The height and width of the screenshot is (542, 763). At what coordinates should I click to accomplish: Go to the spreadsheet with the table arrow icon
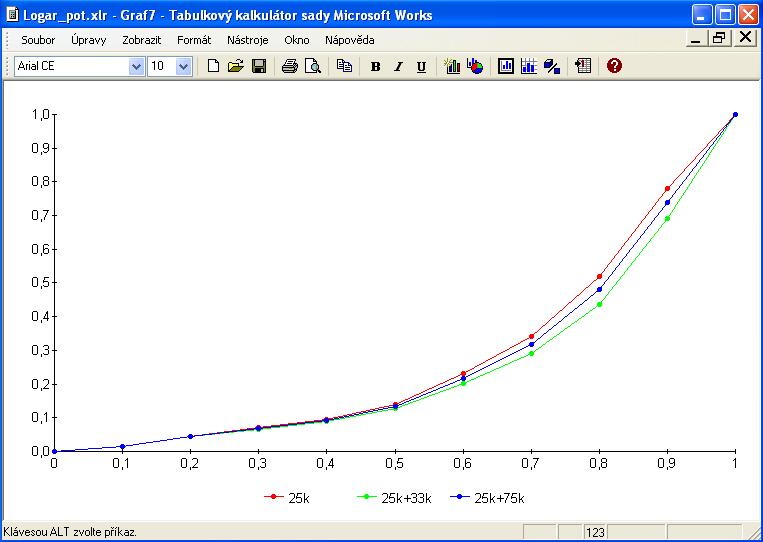583,66
